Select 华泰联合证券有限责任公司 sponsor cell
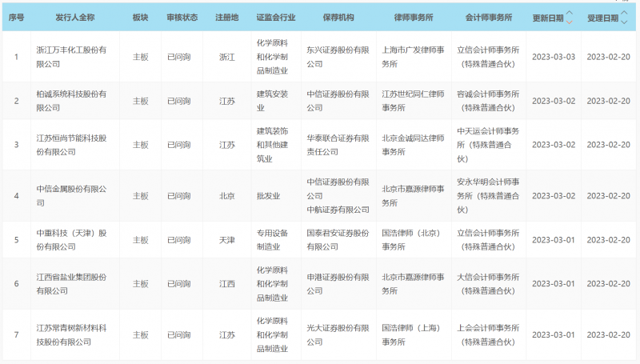Image resolution: width=640 pixels, height=364 pixels. click(x=338, y=145)
